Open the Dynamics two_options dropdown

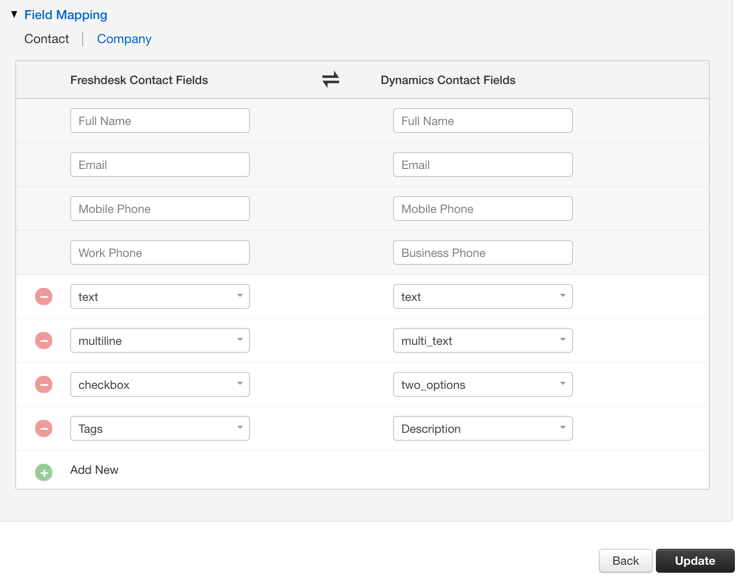[x=483, y=384]
